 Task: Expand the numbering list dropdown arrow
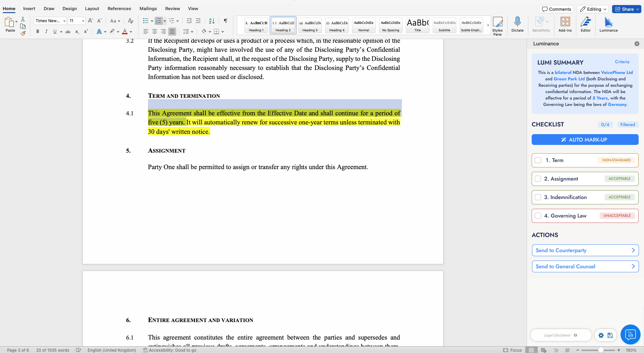click(165, 21)
